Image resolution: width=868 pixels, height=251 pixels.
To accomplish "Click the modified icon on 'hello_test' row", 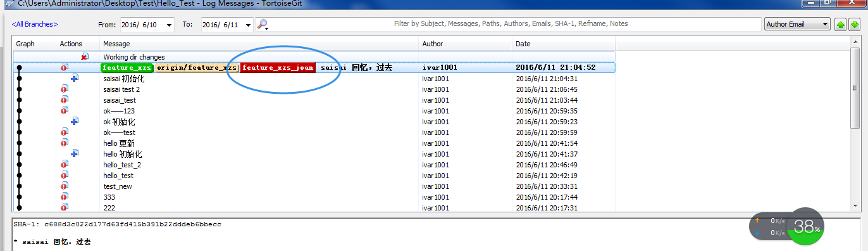I will coord(64,175).
